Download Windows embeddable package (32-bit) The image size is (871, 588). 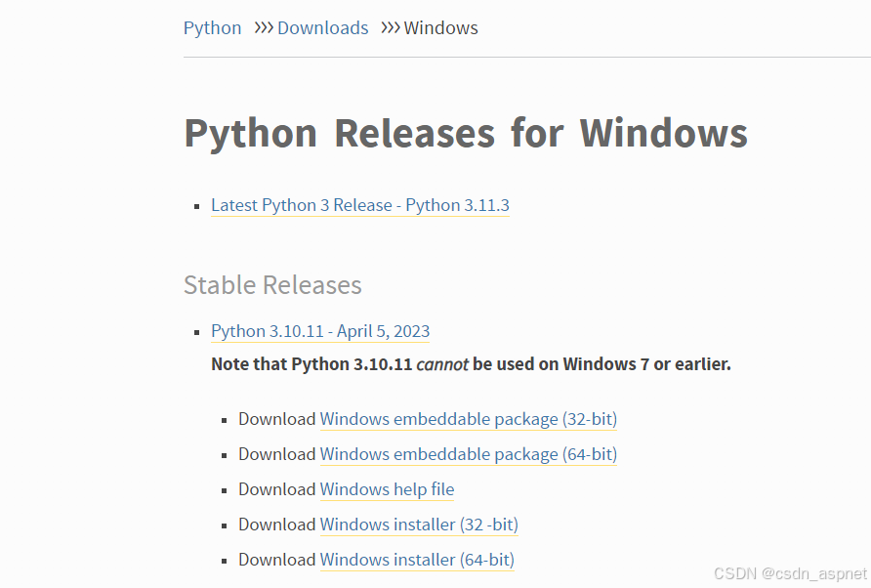469,419
